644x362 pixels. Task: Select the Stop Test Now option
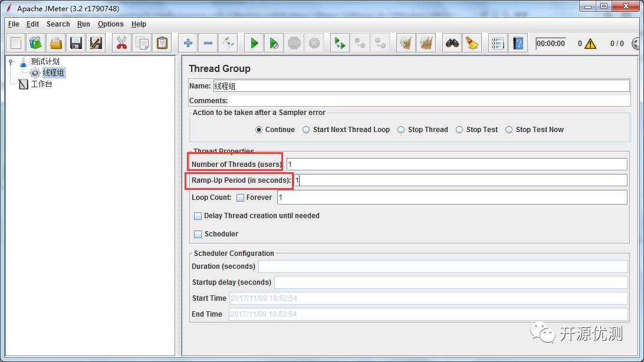tap(509, 130)
